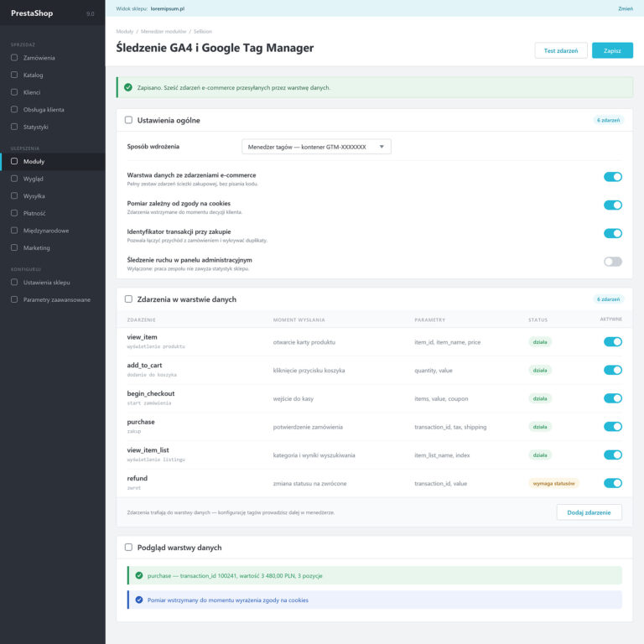The width and height of the screenshot is (644, 644).
Task: Click the 6 zdarzeń badge in Ustawienia ogólne
Action: (608, 120)
